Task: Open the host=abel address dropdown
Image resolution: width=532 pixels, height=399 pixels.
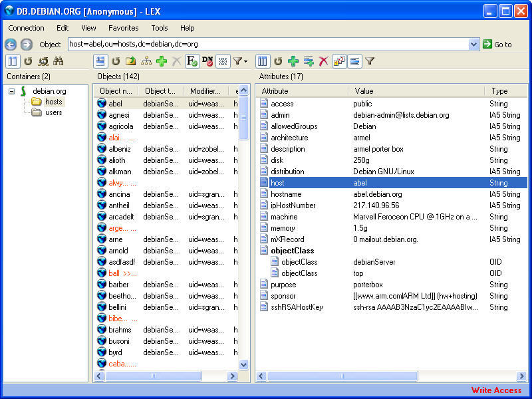Action: (472, 45)
